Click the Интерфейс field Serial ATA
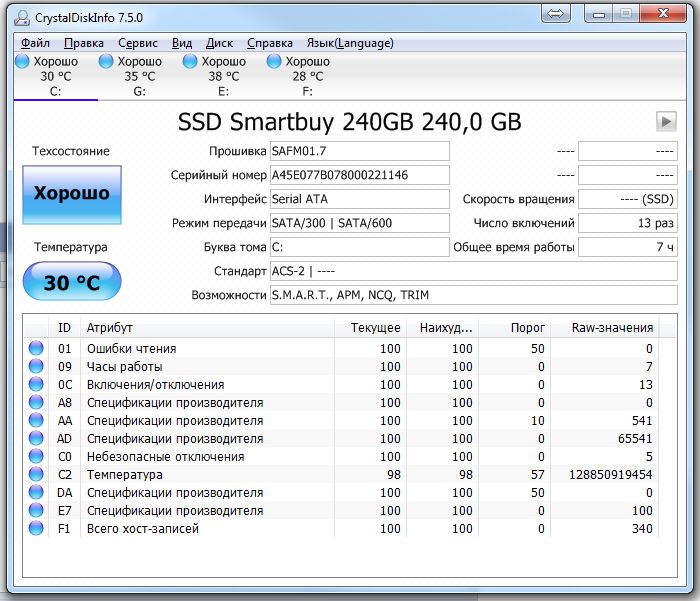This screenshot has width=700, height=601. pos(359,199)
